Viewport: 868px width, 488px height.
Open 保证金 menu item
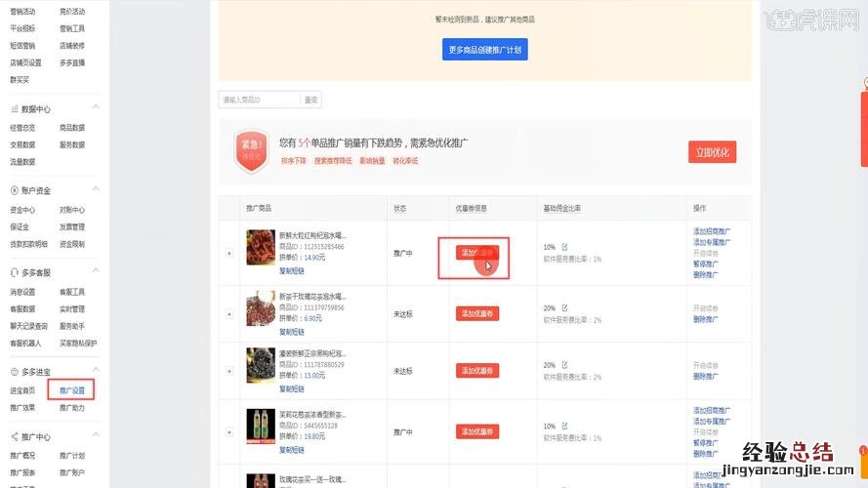[20, 226]
